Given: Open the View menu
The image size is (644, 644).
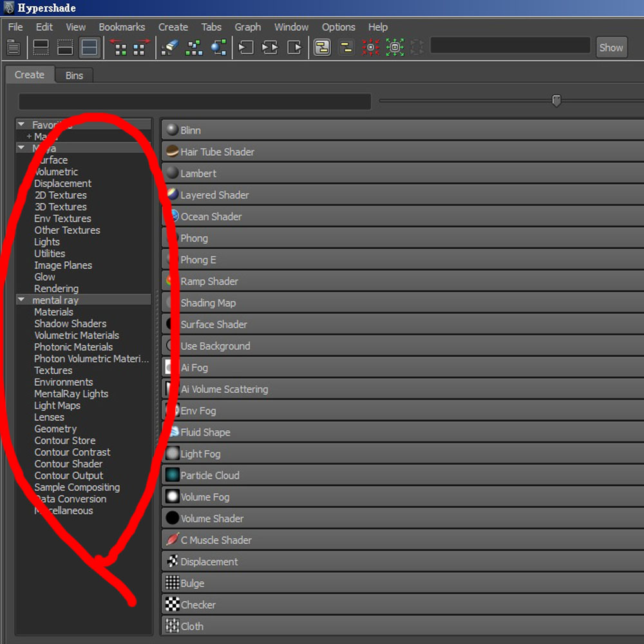Looking at the screenshot, I should [x=75, y=27].
